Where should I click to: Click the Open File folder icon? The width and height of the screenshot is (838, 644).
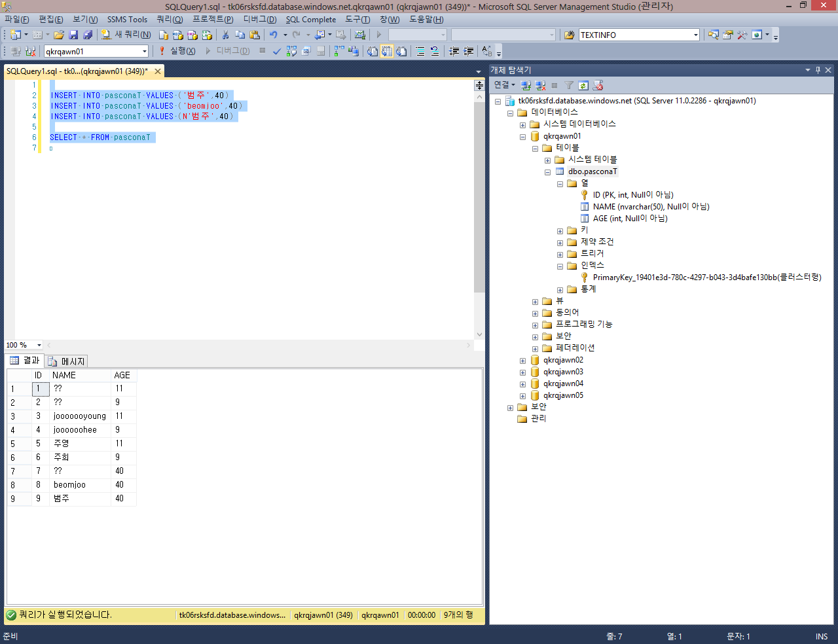point(59,35)
